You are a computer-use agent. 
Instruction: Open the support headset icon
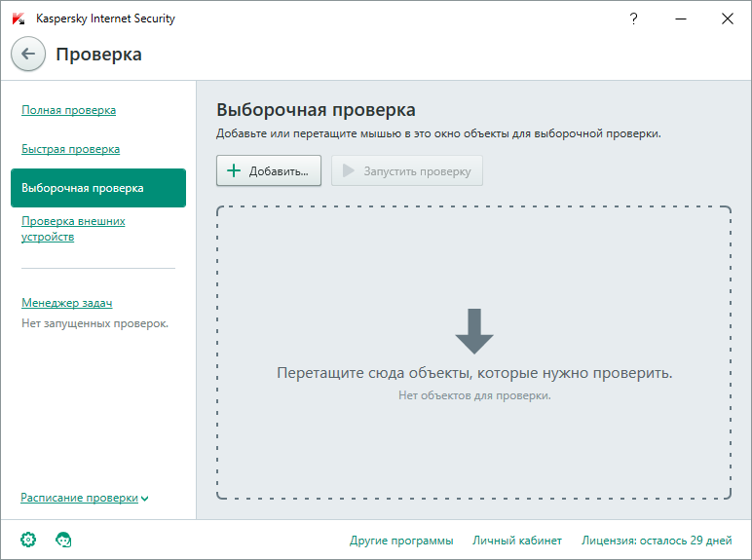pyautogui.click(x=63, y=540)
